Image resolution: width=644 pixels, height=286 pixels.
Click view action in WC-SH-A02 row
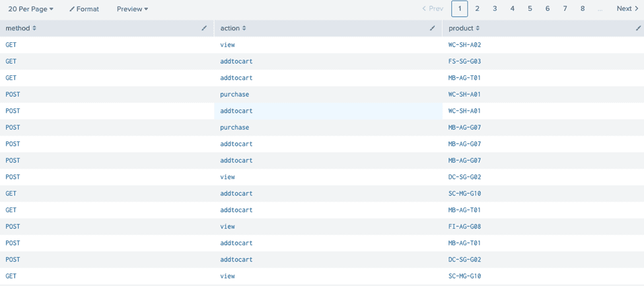coord(227,45)
